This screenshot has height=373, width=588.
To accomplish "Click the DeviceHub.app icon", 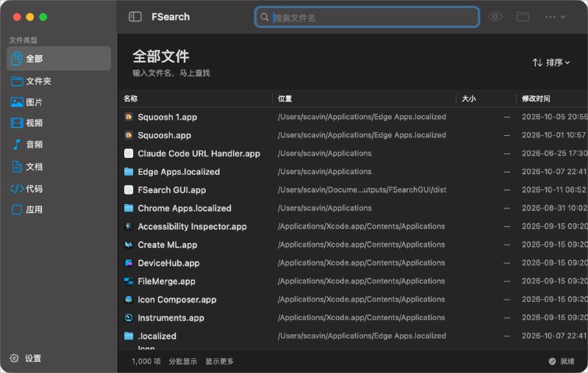I will tap(129, 263).
